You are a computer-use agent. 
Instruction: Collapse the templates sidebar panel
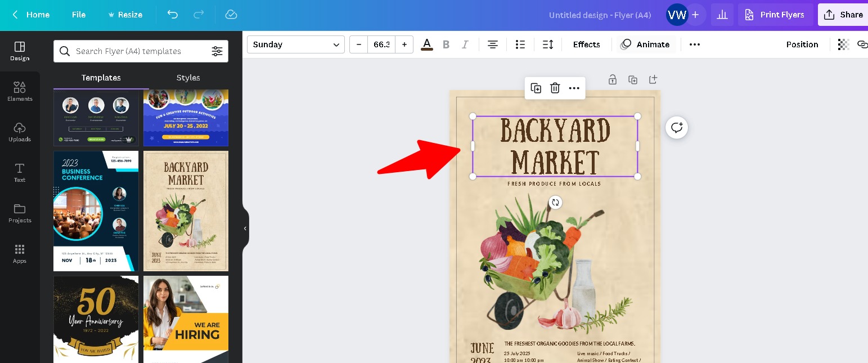coord(245,228)
